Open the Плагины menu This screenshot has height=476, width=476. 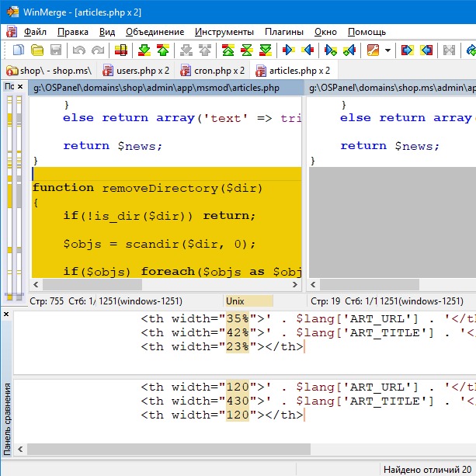[283, 32]
